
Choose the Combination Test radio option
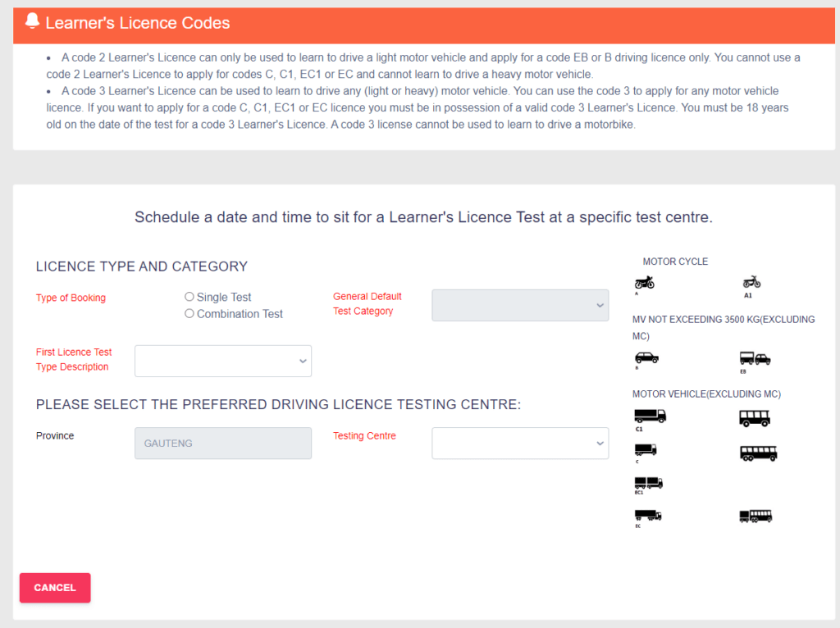point(189,313)
